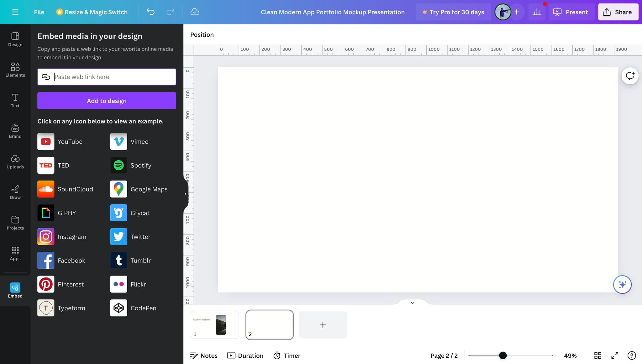The image size is (642, 364).
Task: Open the Elements panel
Action: [15, 70]
